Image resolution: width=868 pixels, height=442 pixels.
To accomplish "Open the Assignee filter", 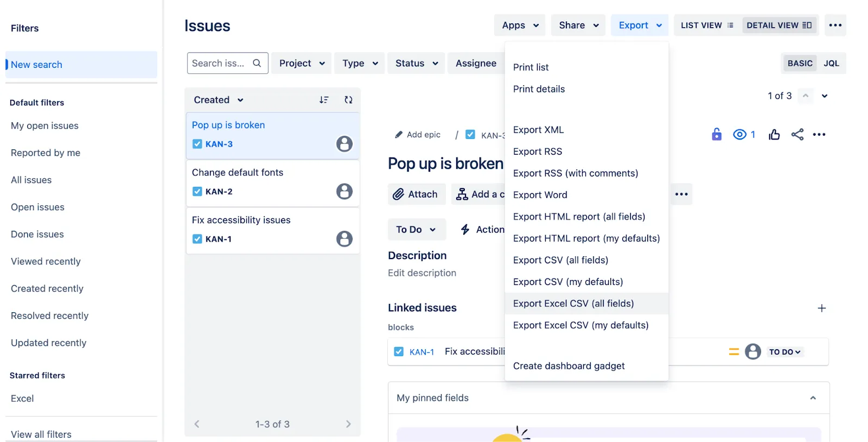I will click(x=476, y=63).
